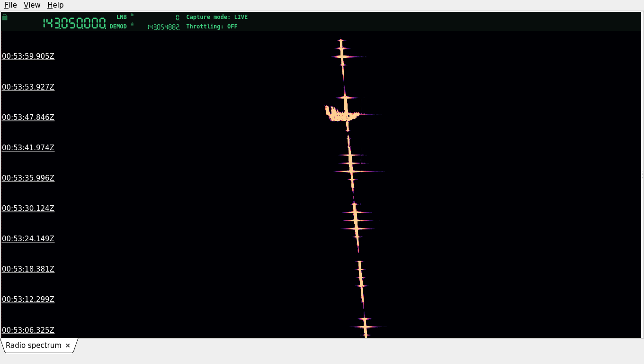Image resolution: width=644 pixels, height=364 pixels.
Task: Click the DEMOD label
Action: pyautogui.click(x=118, y=27)
